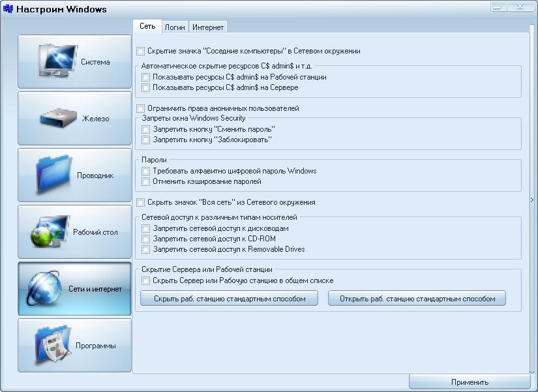Minimize the Настроим Windows window
This screenshot has height=392, width=538.
coord(498,6)
